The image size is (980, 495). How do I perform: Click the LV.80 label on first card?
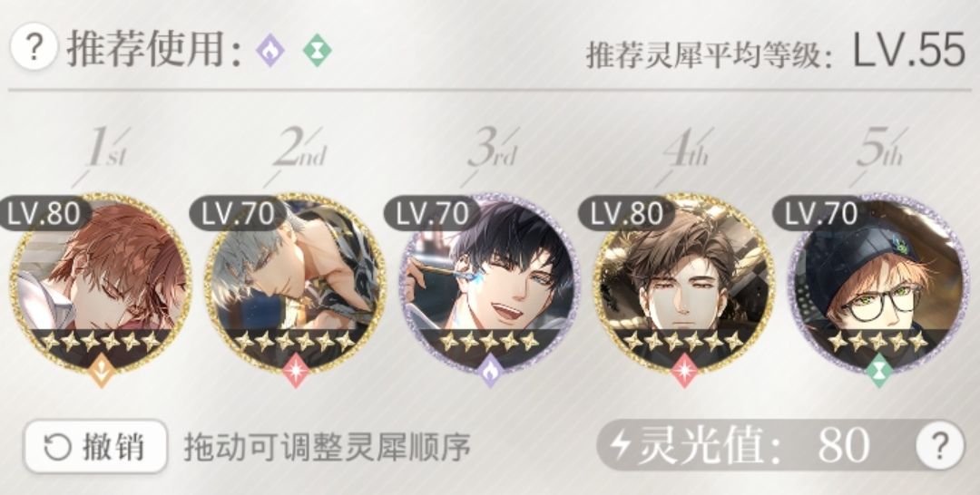coord(44,214)
